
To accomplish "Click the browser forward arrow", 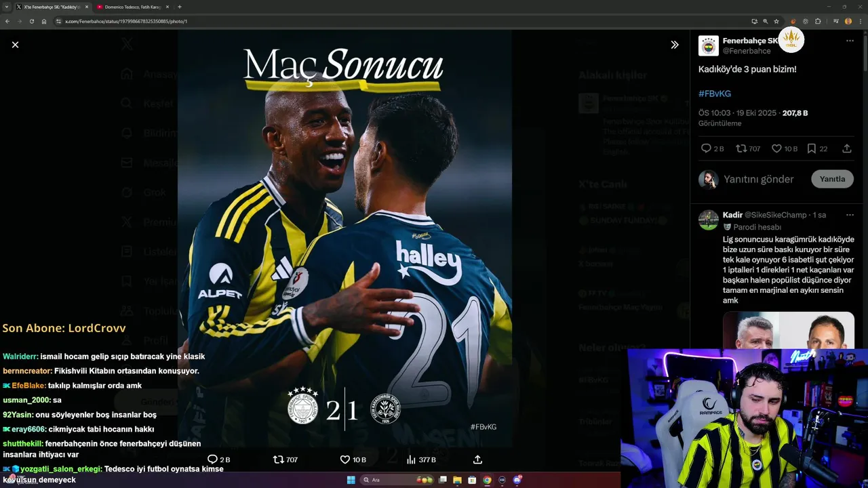I will 20,21.
